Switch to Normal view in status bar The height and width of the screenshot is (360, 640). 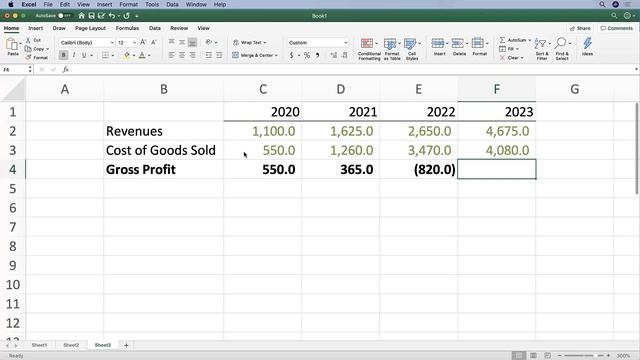coord(519,356)
